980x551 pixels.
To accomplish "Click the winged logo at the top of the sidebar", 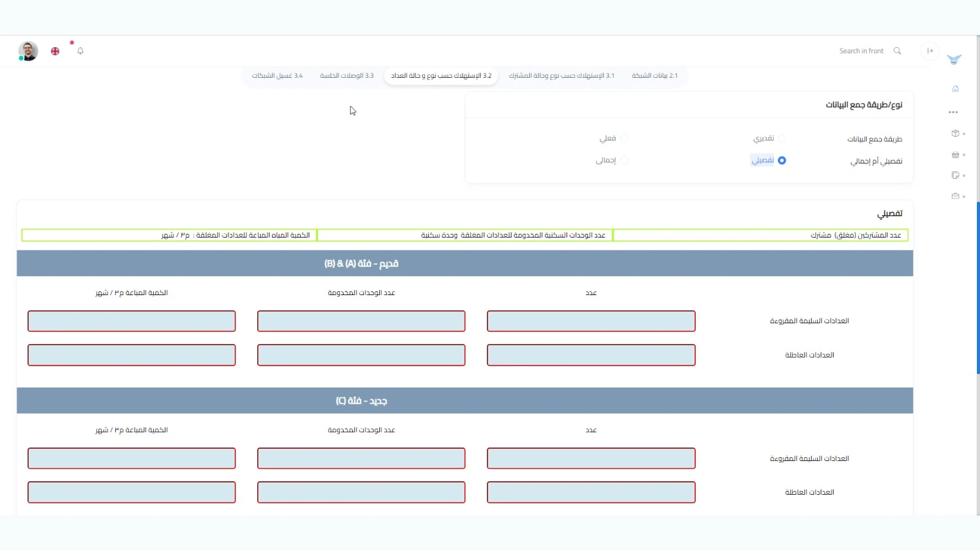I will (954, 59).
